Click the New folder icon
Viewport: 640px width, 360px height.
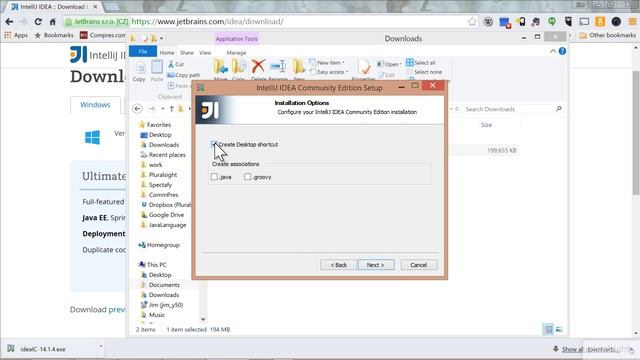tap(299, 68)
